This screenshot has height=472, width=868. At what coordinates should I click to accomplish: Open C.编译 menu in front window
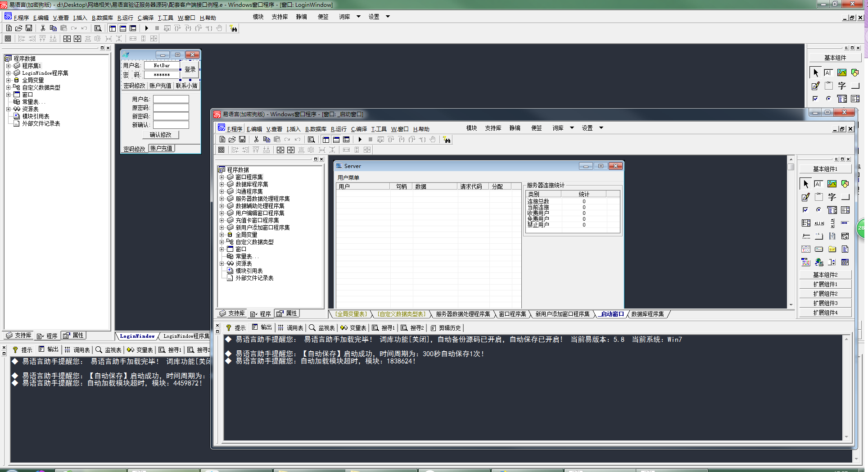tap(359, 129)
